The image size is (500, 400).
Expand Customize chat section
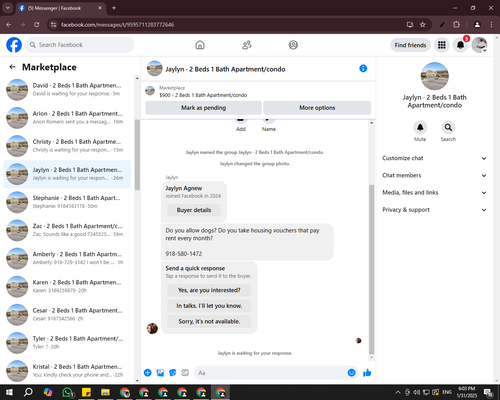(434, 158)
